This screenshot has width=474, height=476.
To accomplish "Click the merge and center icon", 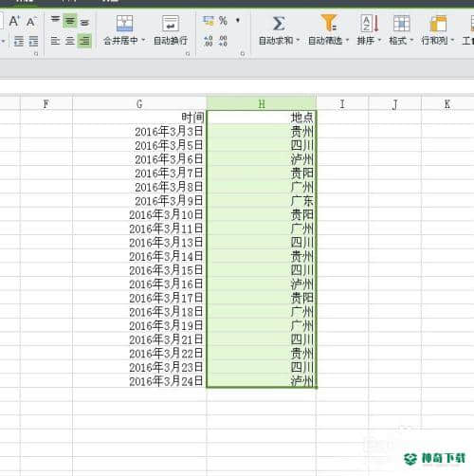I will (124, 23).
